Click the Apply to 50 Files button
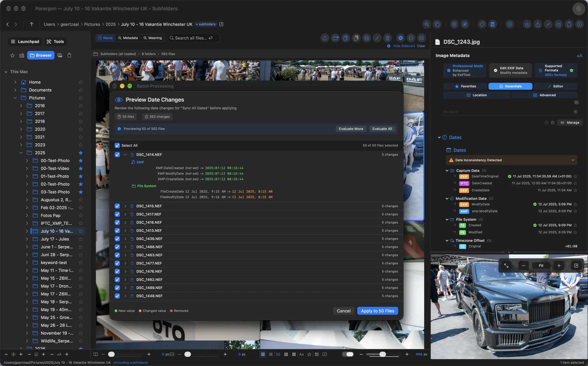Image resolution: width=588 pixels, height=366 pixels. (x=378, y=311)
